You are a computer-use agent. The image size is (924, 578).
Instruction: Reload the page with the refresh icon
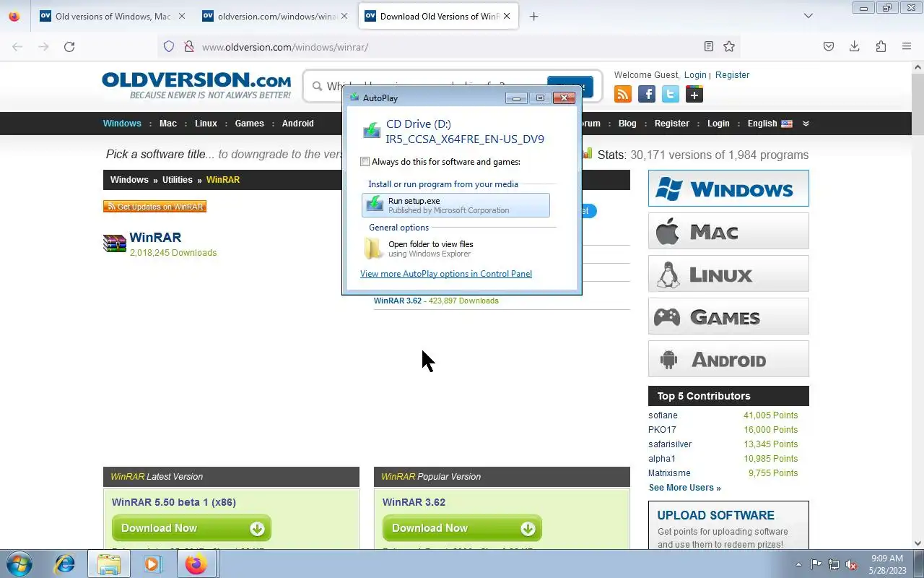[x=69, y=46]
